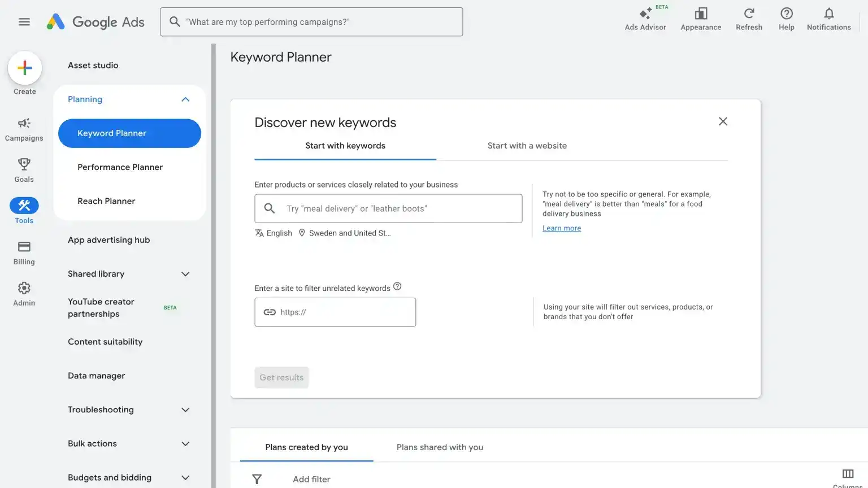This screenshot has height=488, width=868.
Task: Select the Tools wrench icon
Action: pyautogui.click(x=24, y=205)
